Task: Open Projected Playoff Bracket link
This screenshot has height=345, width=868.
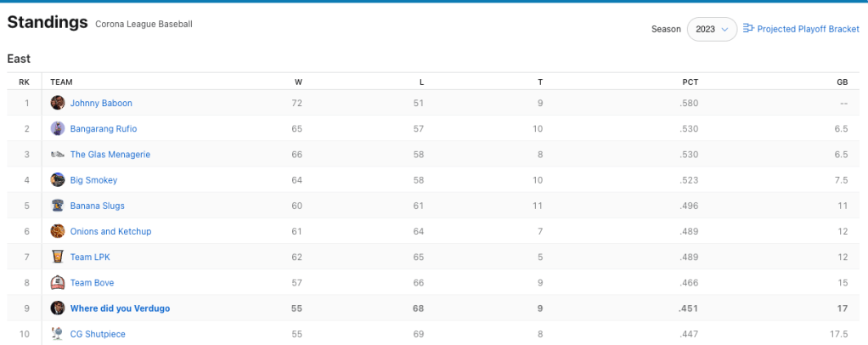Action: 808,29
